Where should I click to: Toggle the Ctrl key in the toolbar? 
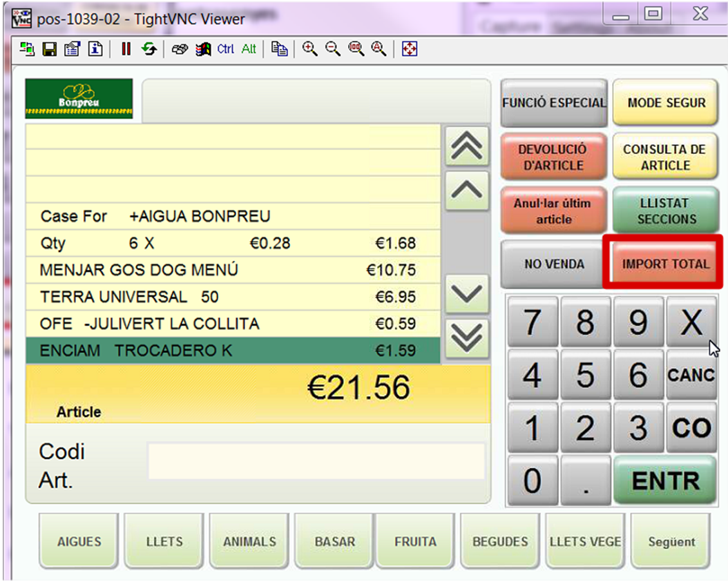[226, 50]
